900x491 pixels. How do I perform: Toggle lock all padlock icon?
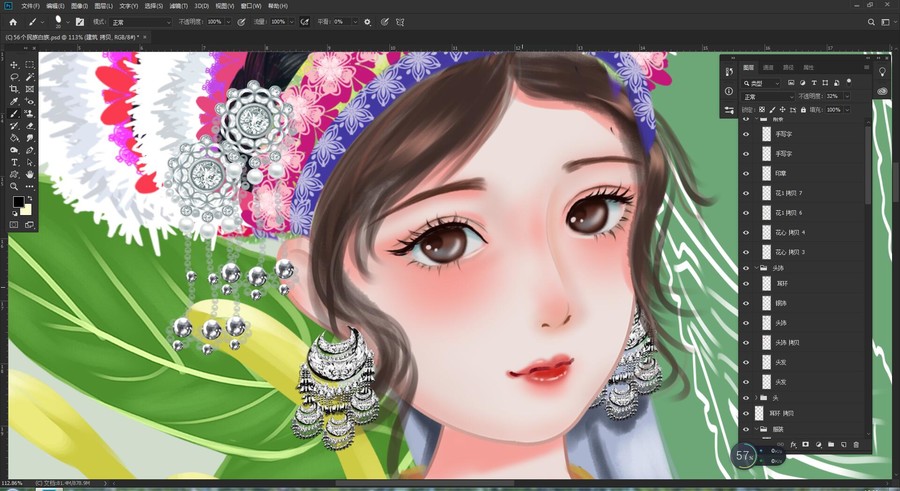(803, 109)
